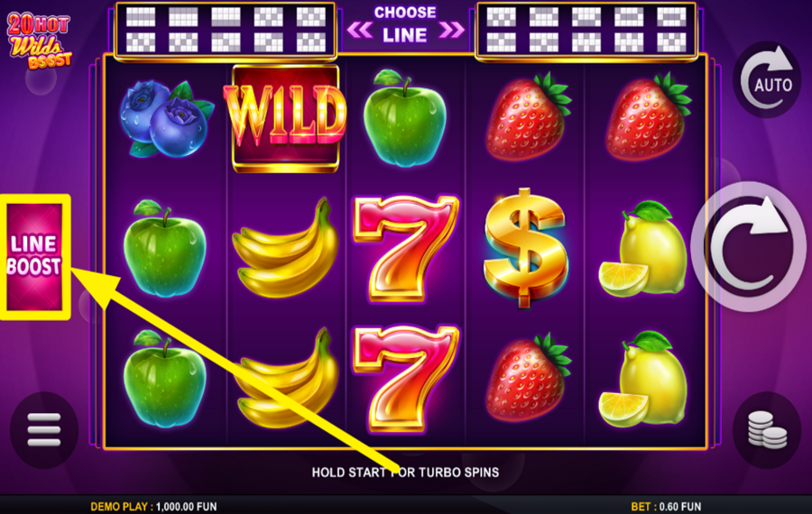
Task: Select the first payline pattern top-left
Action: pos(141,17)
